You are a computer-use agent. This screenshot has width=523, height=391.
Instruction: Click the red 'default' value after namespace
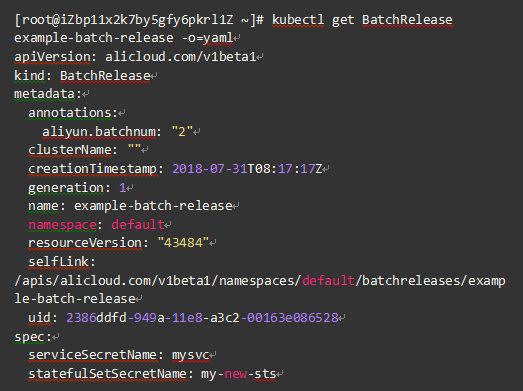[x=138, y=225]
